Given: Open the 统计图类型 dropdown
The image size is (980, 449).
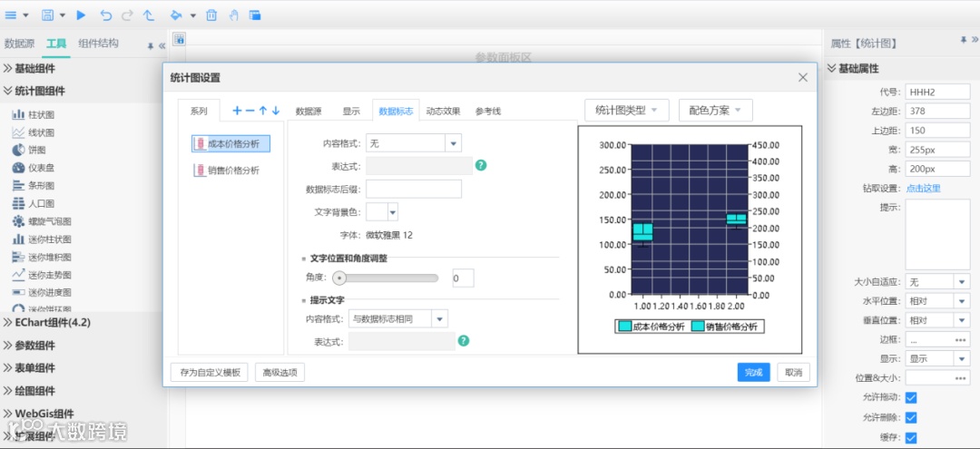Looking at the screenshot, I should 627,111.
